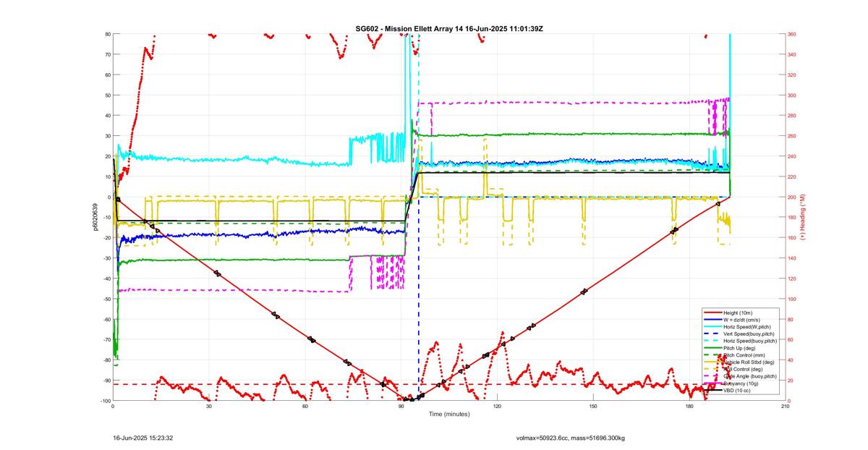Click the 360 tick on the heading axis
Screen dimensions: 868x450
(793, 34)
